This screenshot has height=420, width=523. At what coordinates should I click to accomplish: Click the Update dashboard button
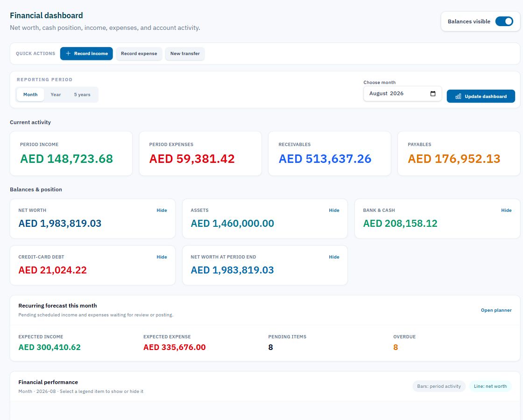pyautogui.click(x=481, y=96)
